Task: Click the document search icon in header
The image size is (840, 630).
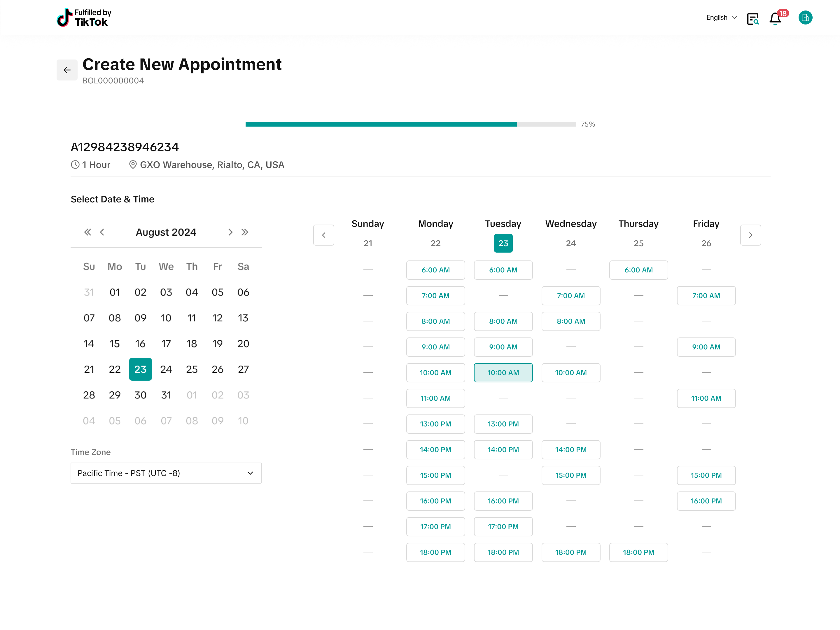Action: pos(752,18)
